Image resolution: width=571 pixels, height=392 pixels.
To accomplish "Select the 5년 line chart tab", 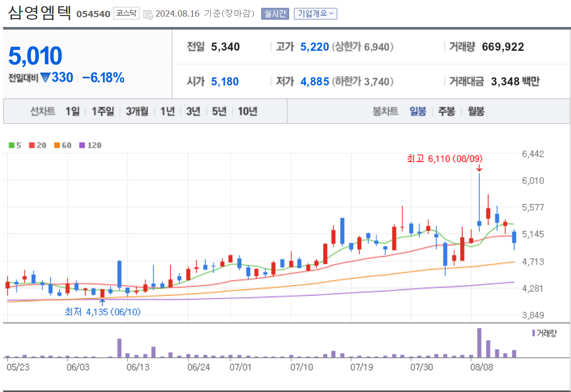I will point(219,111).
